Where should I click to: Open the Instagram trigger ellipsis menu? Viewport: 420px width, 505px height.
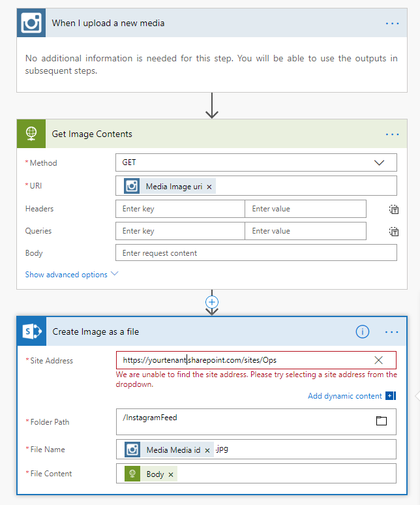click(392, 23)
